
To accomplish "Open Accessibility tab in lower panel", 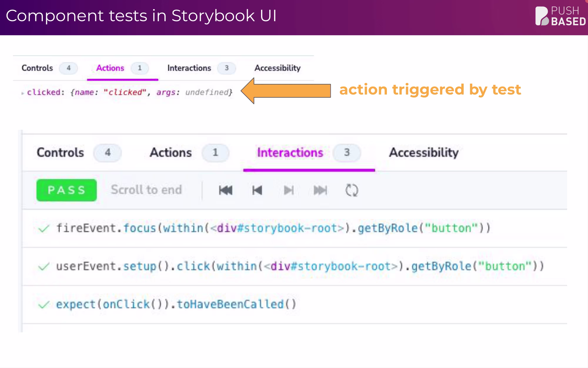I will 424,153.
